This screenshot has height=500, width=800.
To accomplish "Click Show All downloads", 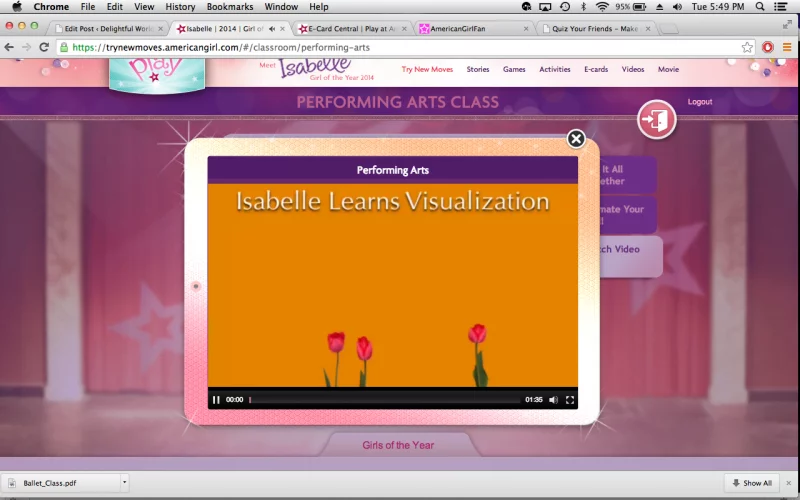I will tap(752, 483).
